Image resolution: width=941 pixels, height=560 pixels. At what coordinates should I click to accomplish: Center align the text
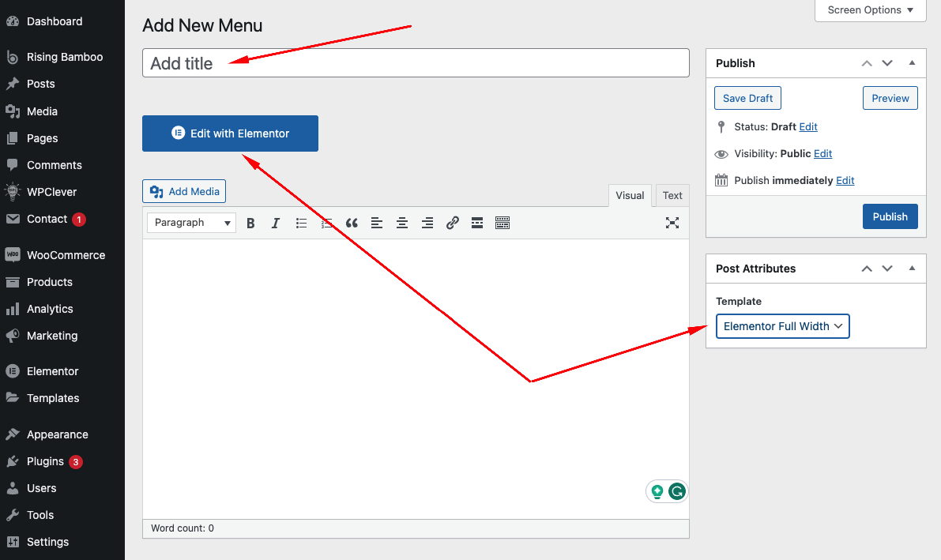pos(402,223)
